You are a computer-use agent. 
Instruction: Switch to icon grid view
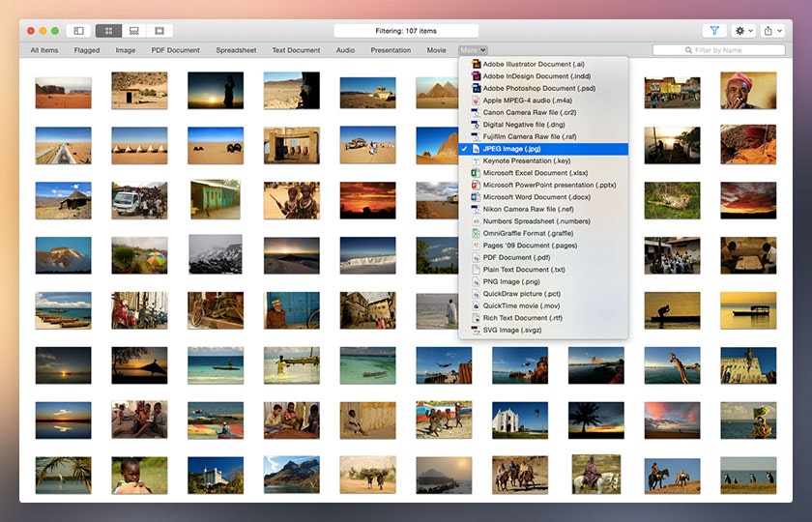pyautogui.click(x=108, y=31)
